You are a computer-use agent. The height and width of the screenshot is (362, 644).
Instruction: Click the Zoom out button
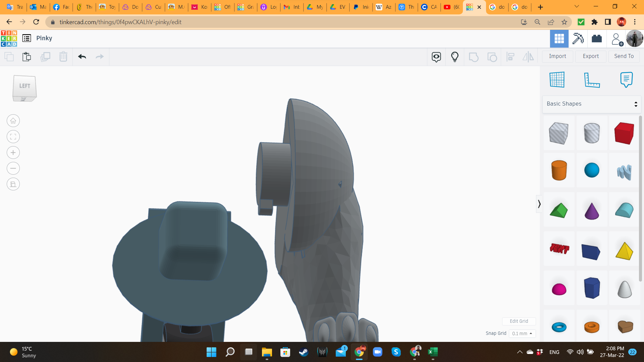(x=13, y=168)
